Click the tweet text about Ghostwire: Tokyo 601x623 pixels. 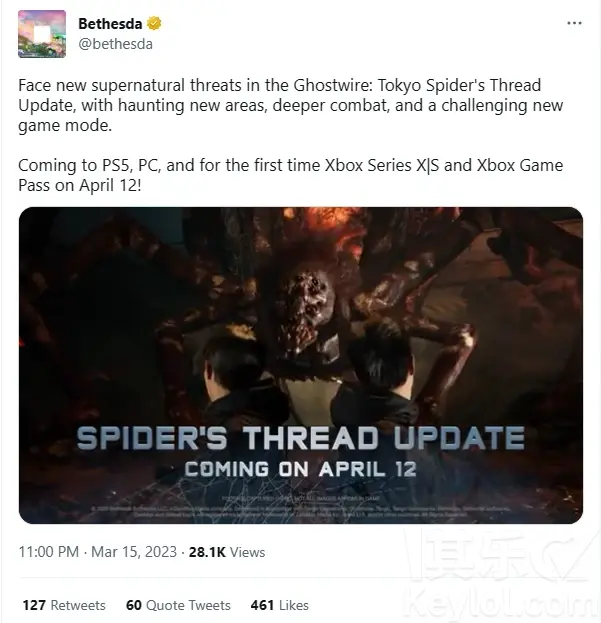290,105
